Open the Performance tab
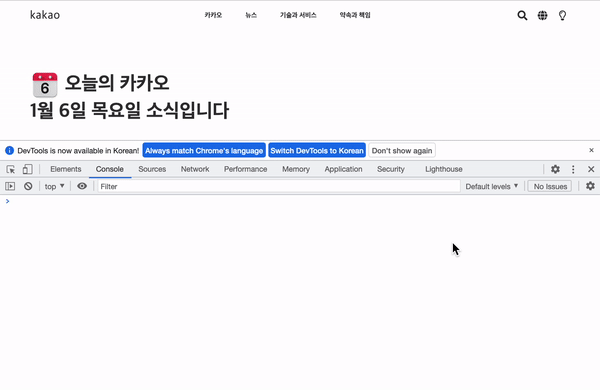The width and height of the screenshot is (600, 390). pos(246,169)
